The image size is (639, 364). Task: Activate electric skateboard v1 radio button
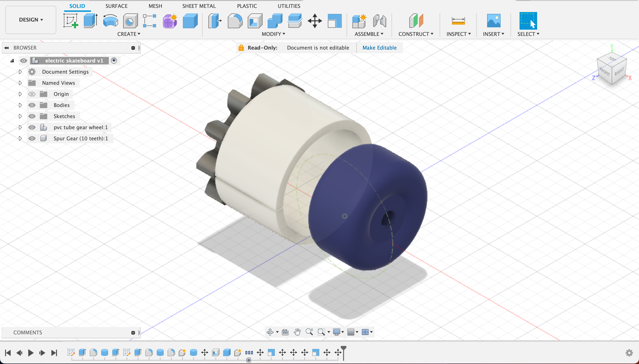[x=114, y=60]
